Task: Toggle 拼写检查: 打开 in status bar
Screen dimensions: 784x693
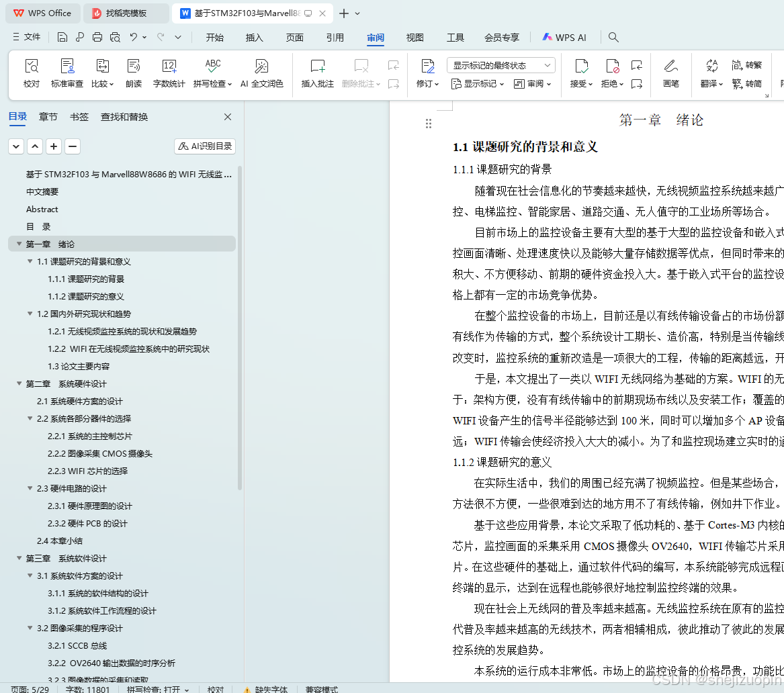Action: tap(157, 689)
